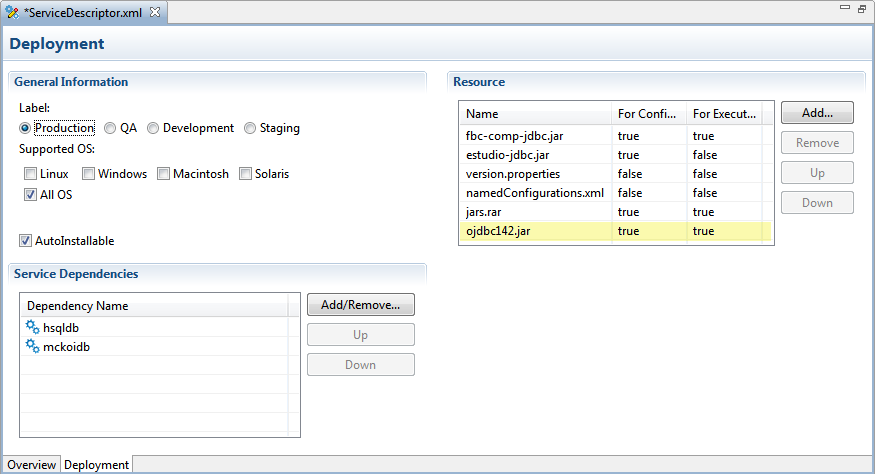Open the Deployment tab at the bottom

(x=96, y=465)
